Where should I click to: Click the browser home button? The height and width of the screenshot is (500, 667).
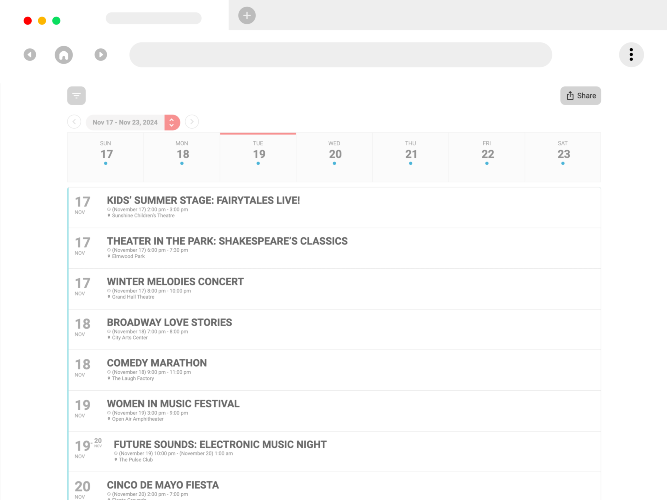point(64,54)
